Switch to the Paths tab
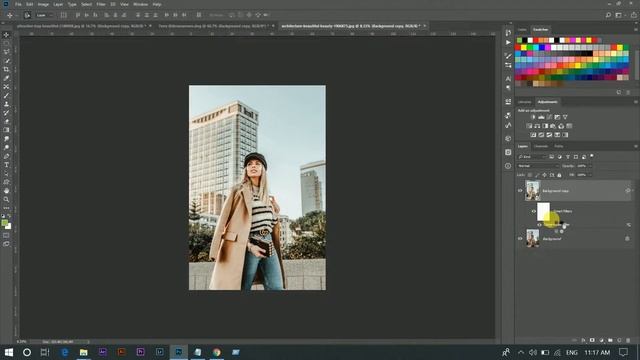The height and width of the screenshot is (360, 640). point(558,146)
